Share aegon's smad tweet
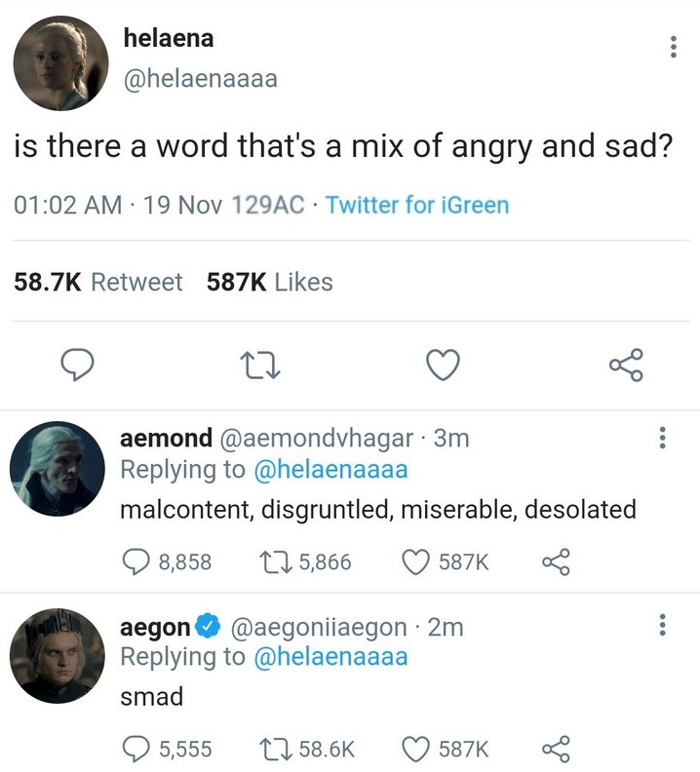Screen dimensions: 700x772 coord(555,749)
